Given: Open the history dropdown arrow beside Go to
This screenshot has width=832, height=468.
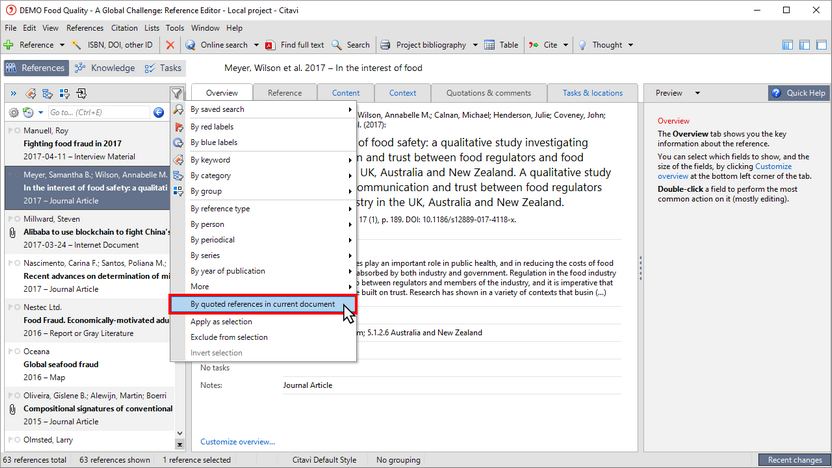Looking at the screenshot, I should [40, 112].
